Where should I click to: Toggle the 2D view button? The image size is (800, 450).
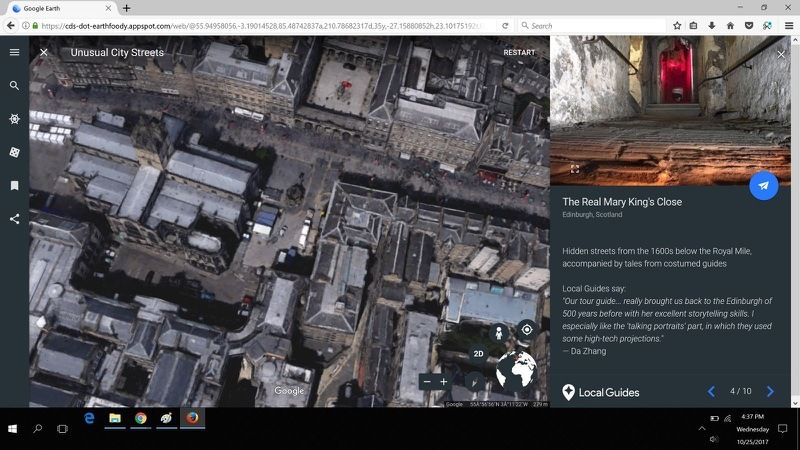pyautogui.click(x=479, y=354)
